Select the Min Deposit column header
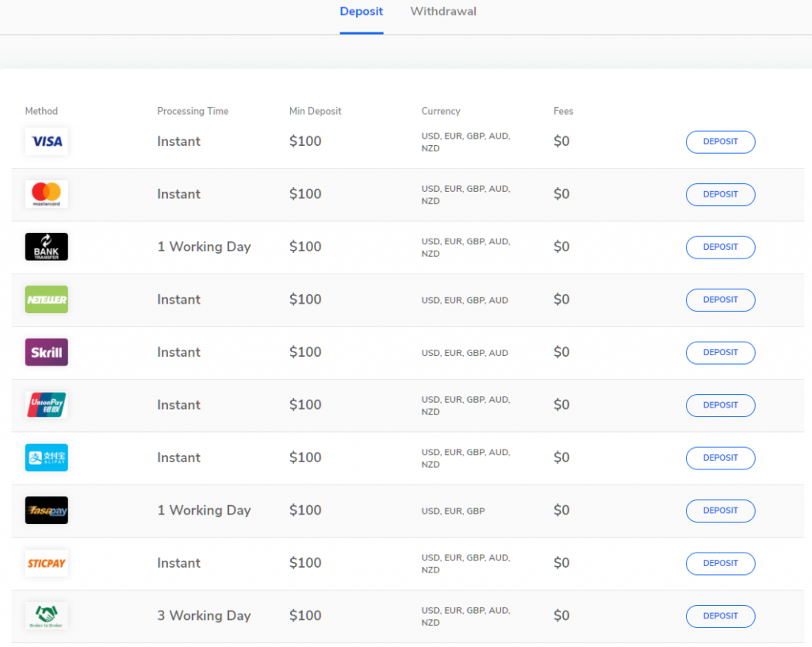 point(316,111)
